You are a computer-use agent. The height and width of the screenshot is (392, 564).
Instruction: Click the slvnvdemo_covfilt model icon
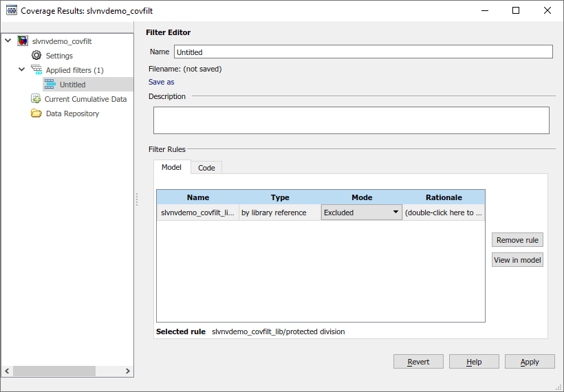click(23, 41)
